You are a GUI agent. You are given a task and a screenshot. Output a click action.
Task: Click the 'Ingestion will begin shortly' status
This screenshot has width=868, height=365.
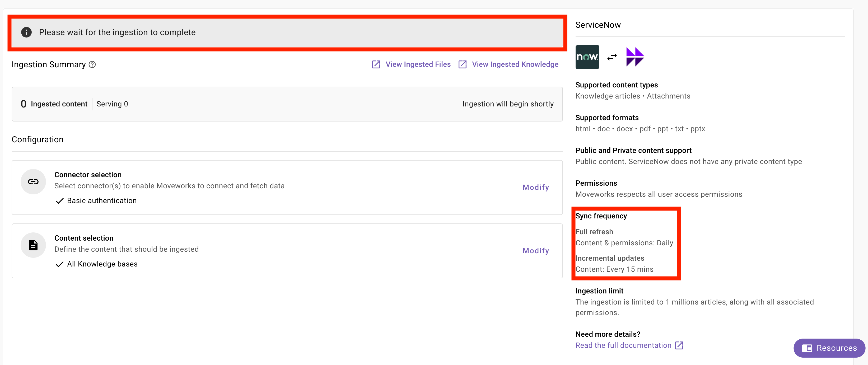[x=508, y=104]
